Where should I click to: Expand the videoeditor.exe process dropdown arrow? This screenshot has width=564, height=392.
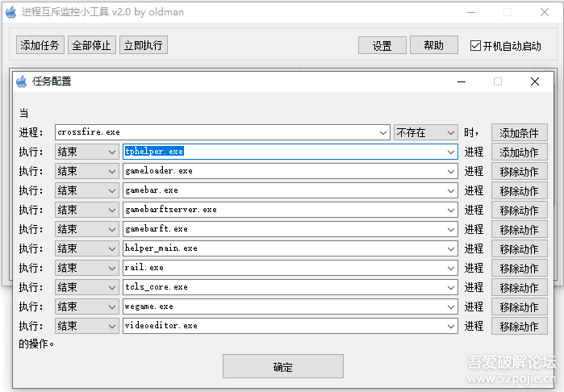pyautogui.click(x=451, y=326)
